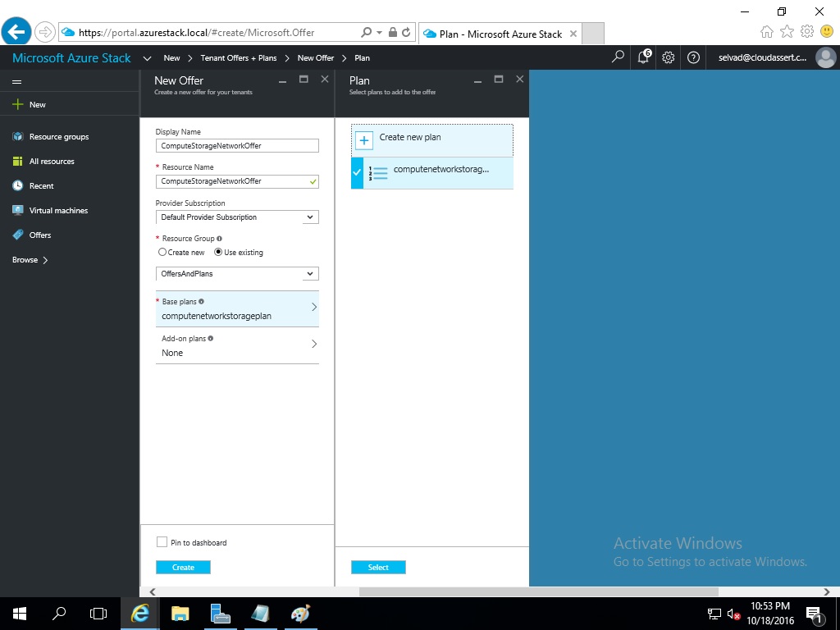The height and width of the screenshot is (630, 840).
Task: Switch to the Plan - Microsoft Azure Stack tab
Action: coord(500,34)
